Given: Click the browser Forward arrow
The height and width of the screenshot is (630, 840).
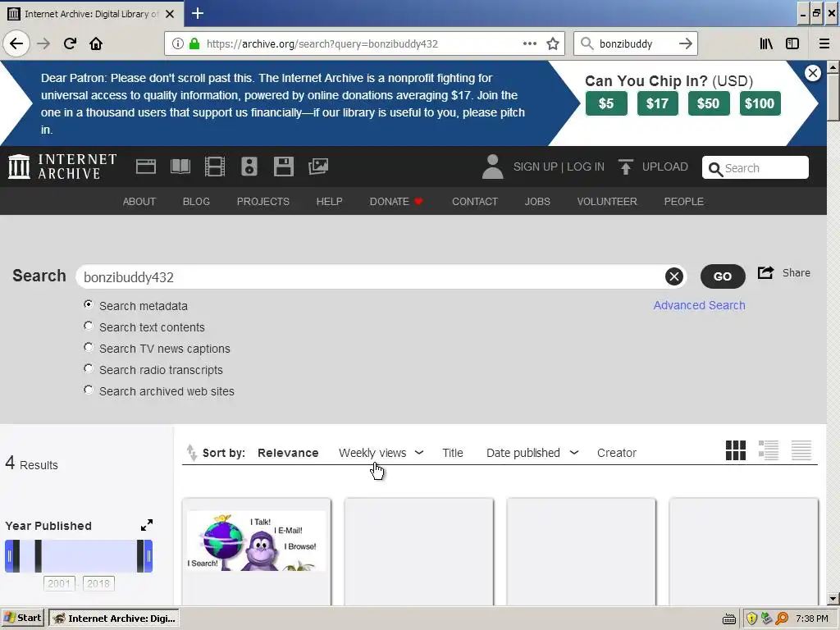Looking at the screenshot, I should click(43, 43).
